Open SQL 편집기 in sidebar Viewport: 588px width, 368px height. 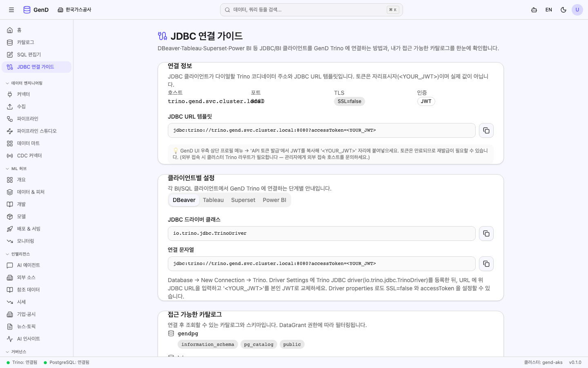click(x=37, y=55)
